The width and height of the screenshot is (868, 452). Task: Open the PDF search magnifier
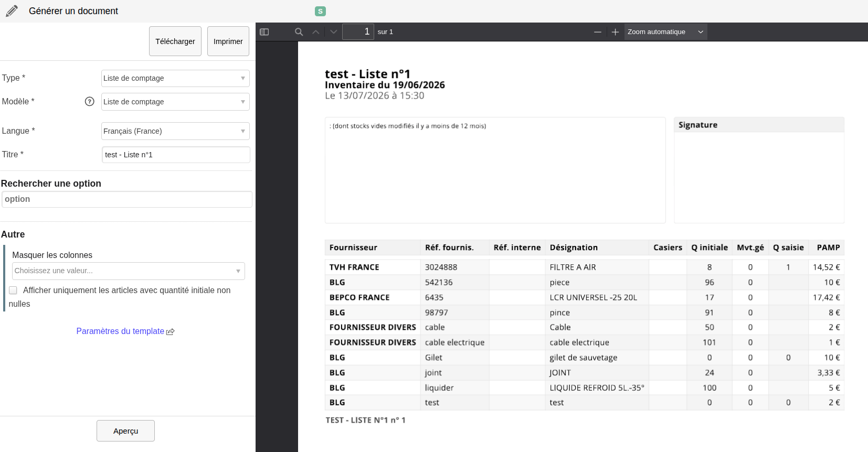click(299, 32)
